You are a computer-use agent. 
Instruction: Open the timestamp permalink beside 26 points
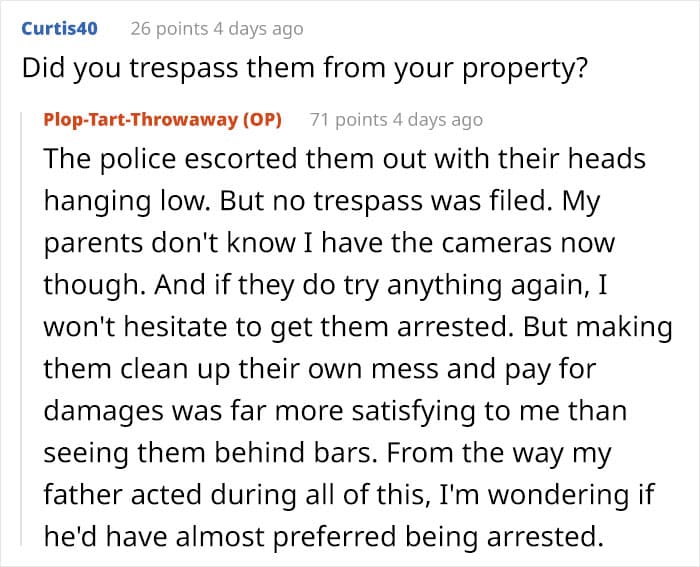(258, 29)
